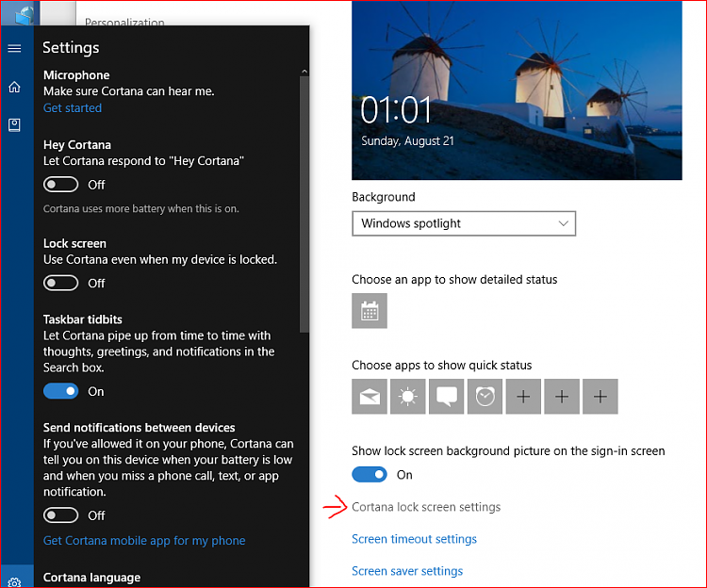Click Get started microphone link
The image size is (707, 588).
pos(73,108)
